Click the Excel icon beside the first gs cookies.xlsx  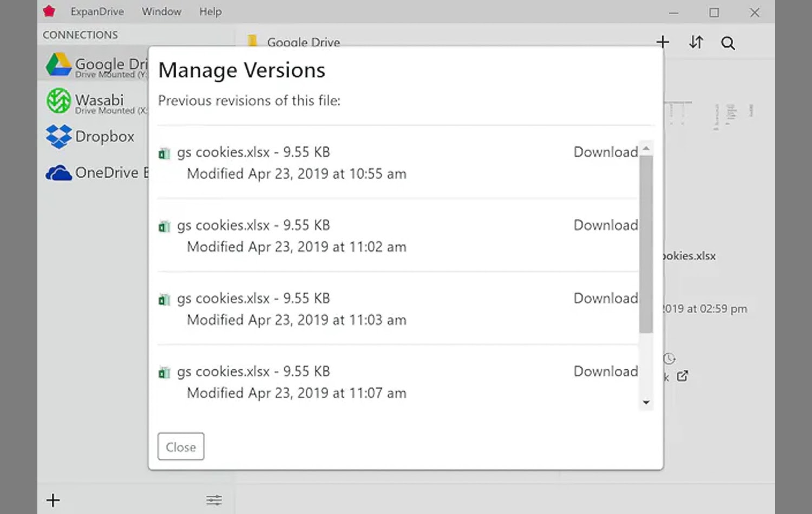pos(164,153)
